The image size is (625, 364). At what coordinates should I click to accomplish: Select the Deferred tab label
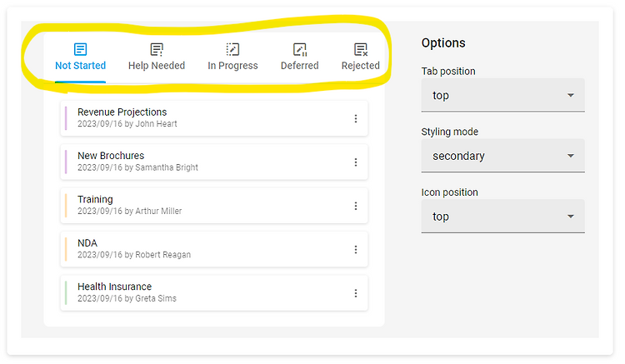pyautogui.click(x=300, y=66)
